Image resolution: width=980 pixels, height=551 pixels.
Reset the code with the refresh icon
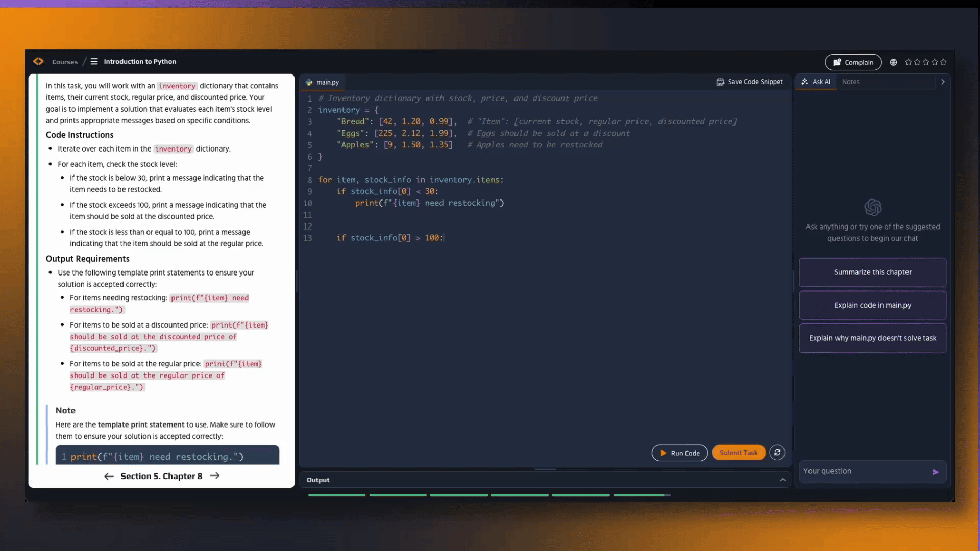[777, 453]
